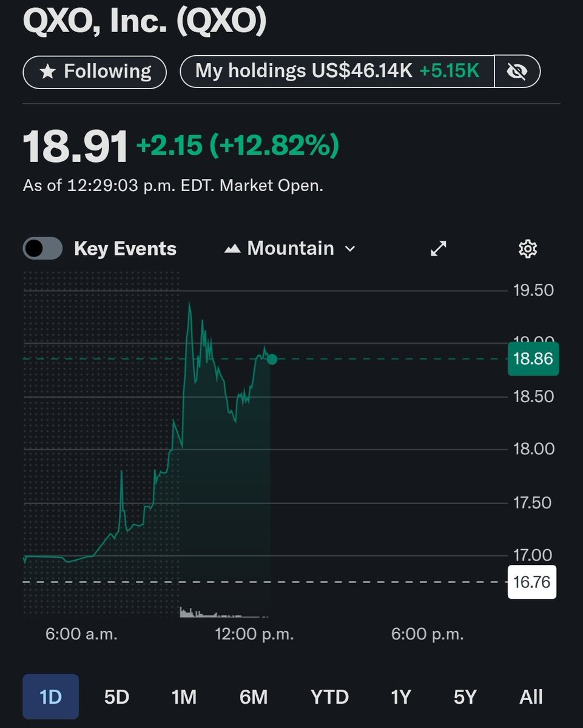Expand chart to fullscreen with the arrows icon
This screenshot has width=583, height=728.
tap(438, 248)
